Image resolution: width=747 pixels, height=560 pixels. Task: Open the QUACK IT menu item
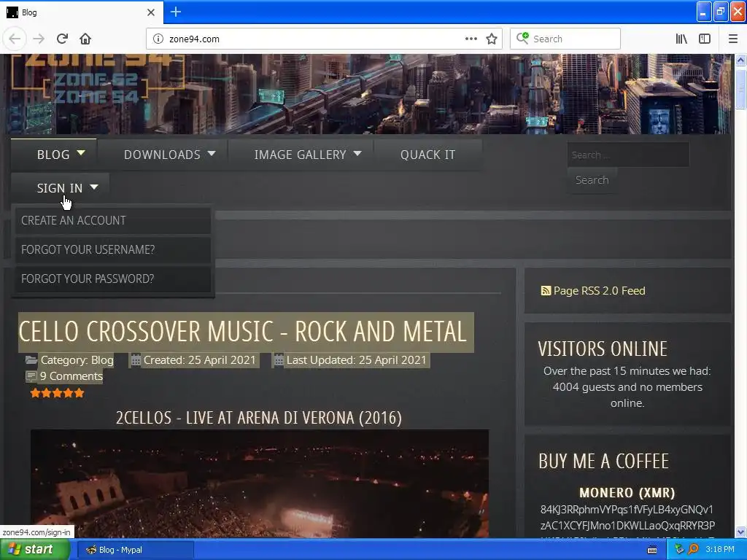[x=427, y=155]
